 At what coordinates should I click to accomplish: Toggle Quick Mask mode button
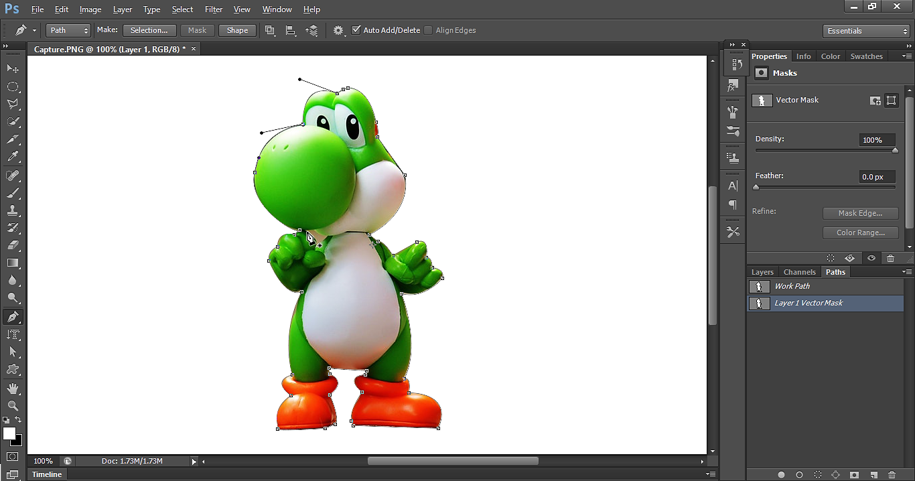(12, 456)
